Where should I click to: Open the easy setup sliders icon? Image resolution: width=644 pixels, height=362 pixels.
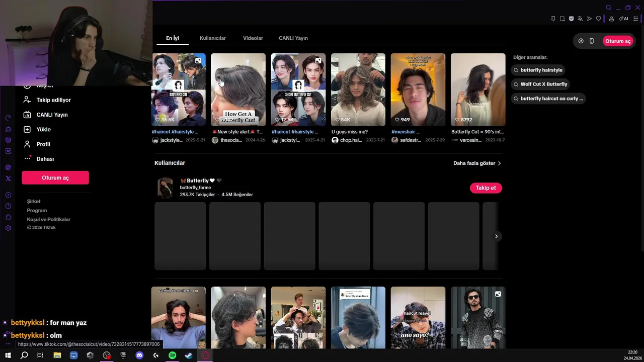(636, 19)
